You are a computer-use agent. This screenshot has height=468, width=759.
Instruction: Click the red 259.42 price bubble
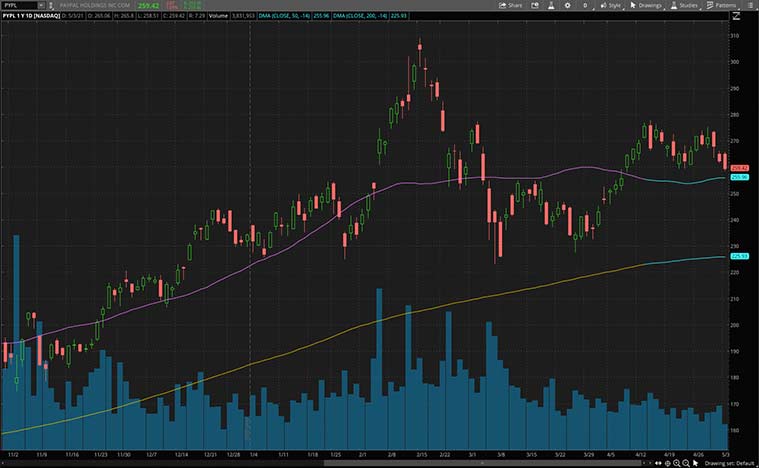pos(740,168)
